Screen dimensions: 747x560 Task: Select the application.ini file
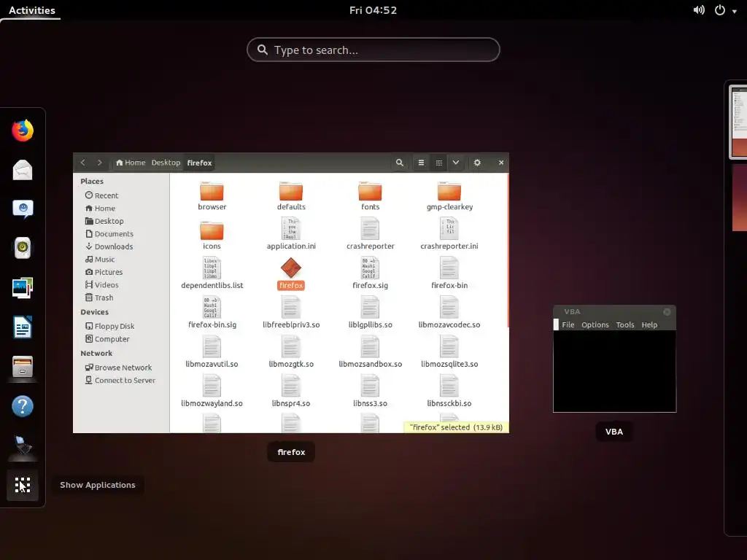point(291,234)
